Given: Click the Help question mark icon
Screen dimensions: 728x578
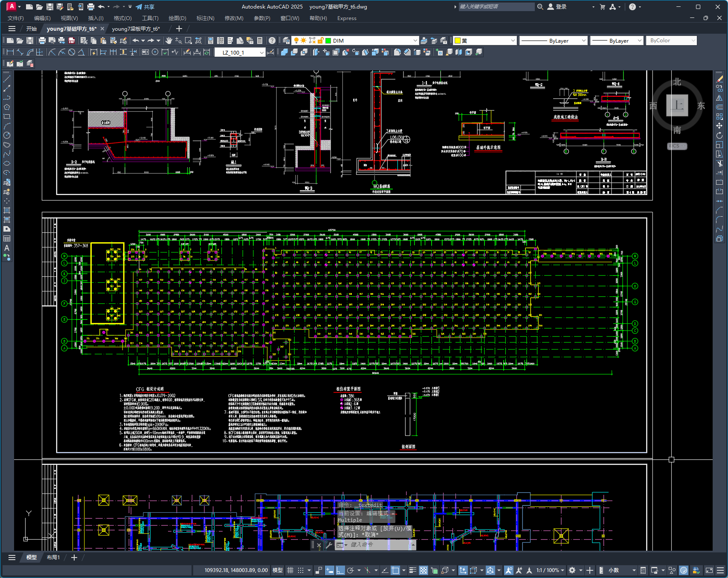Looking at the screenshot, I should point(272,41).
